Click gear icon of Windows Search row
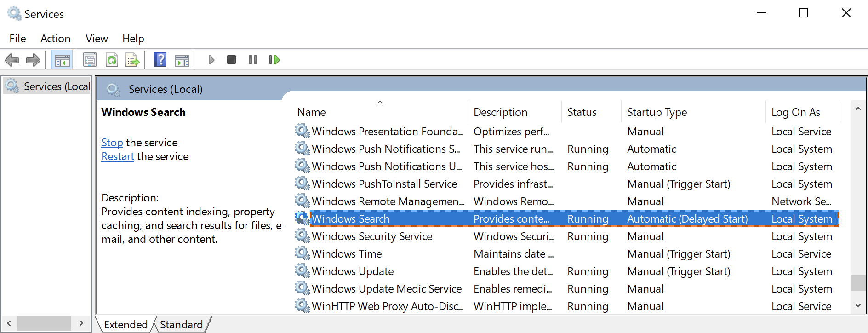The width and height of the screenshot is (868, 333). (302, 218)
